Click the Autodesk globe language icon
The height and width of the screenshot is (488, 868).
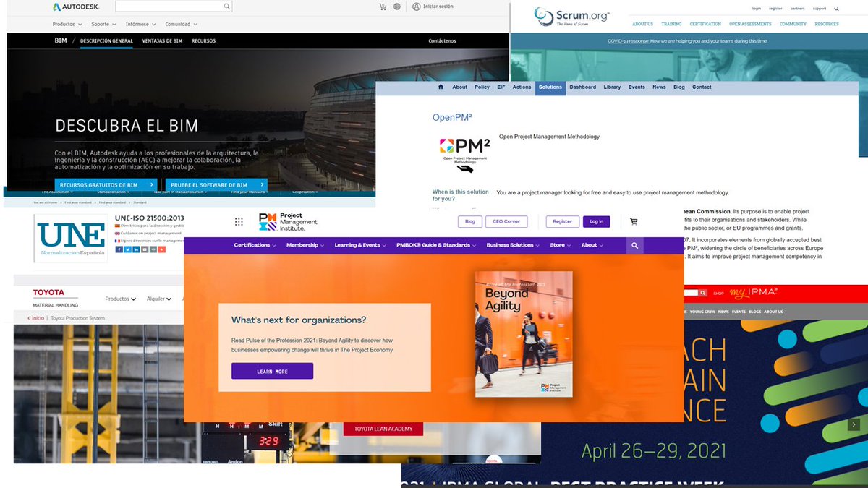pos(397,7)
